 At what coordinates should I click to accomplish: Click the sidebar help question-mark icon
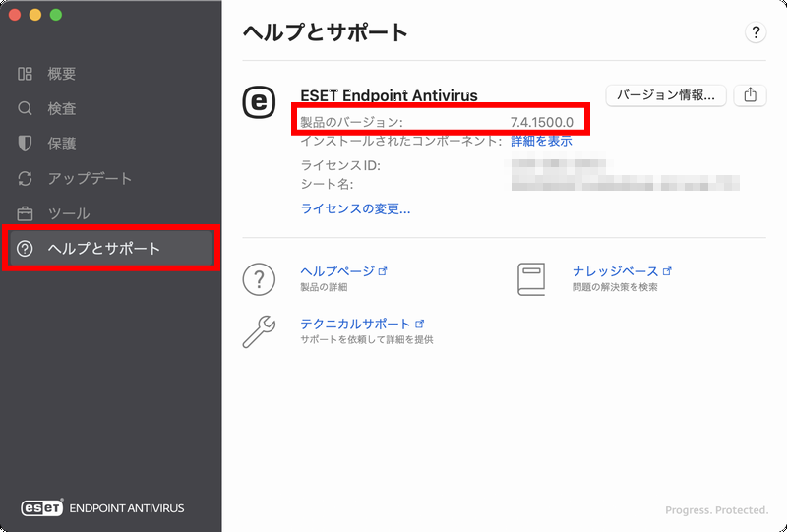(x=25, y=249)
